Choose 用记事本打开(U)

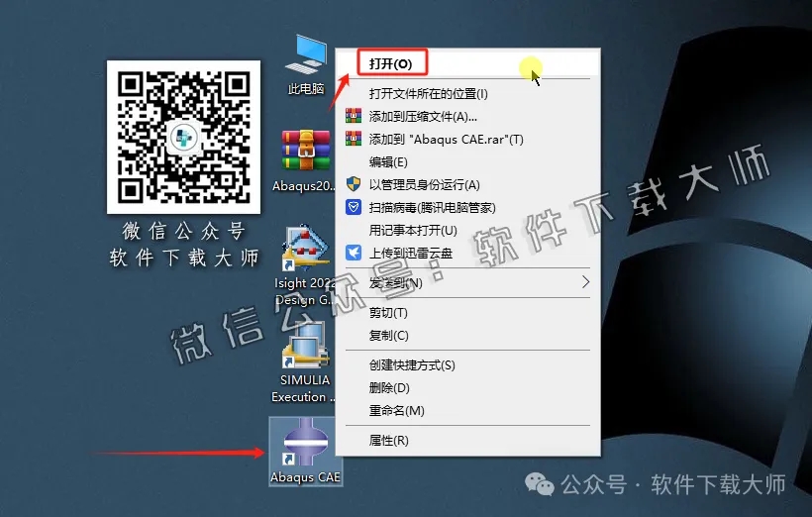pyautogui.click(x=468, y=230)
